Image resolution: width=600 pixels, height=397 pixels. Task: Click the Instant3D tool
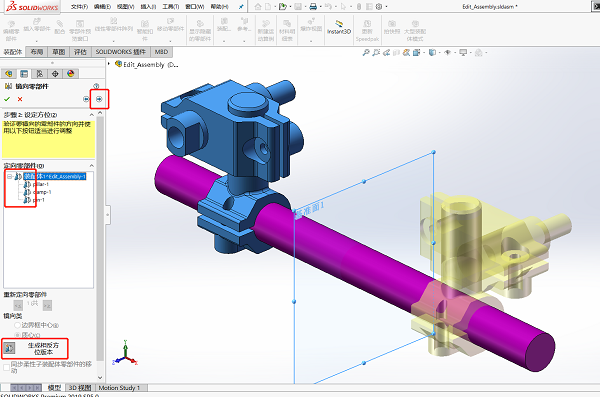pyautogui.click(x=339, y=28)
